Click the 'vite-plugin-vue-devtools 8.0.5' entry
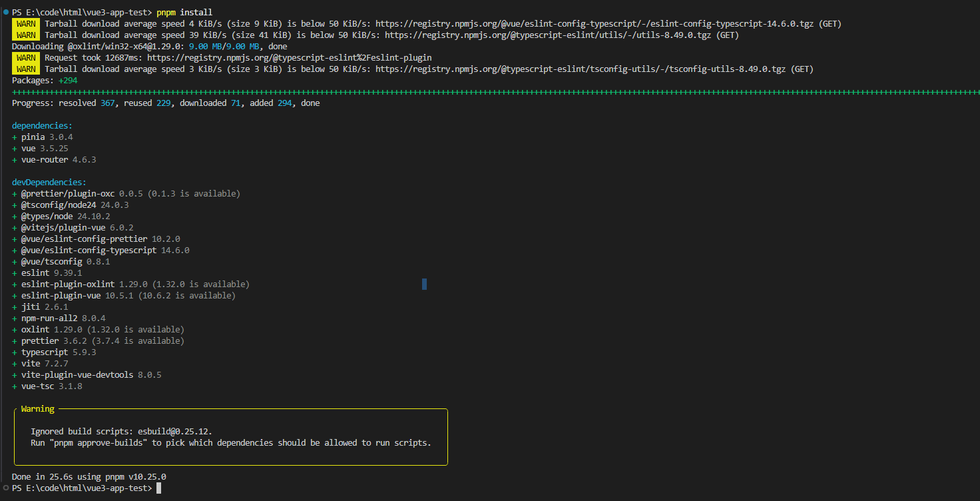Image resolution: width=980 pixels, height=501 pixels. click(x=87, y=375)
